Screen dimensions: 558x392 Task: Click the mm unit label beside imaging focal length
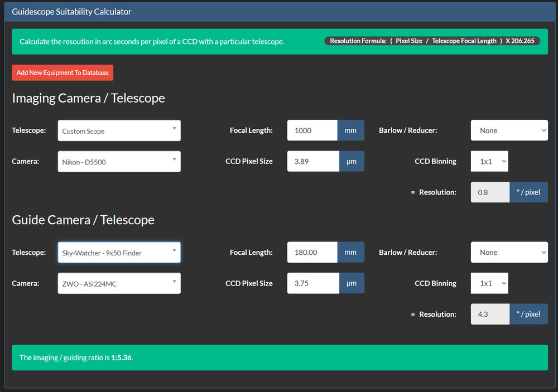click(350, 130)
